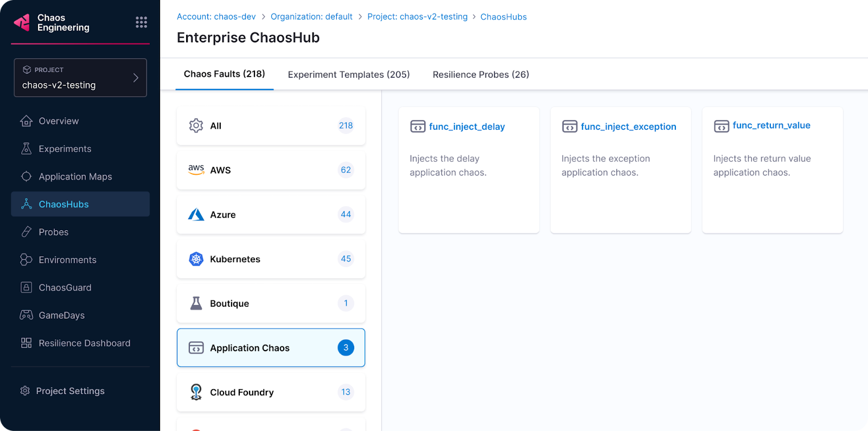
Task: Open the func_return_value fault link
Action: [771, 125]
